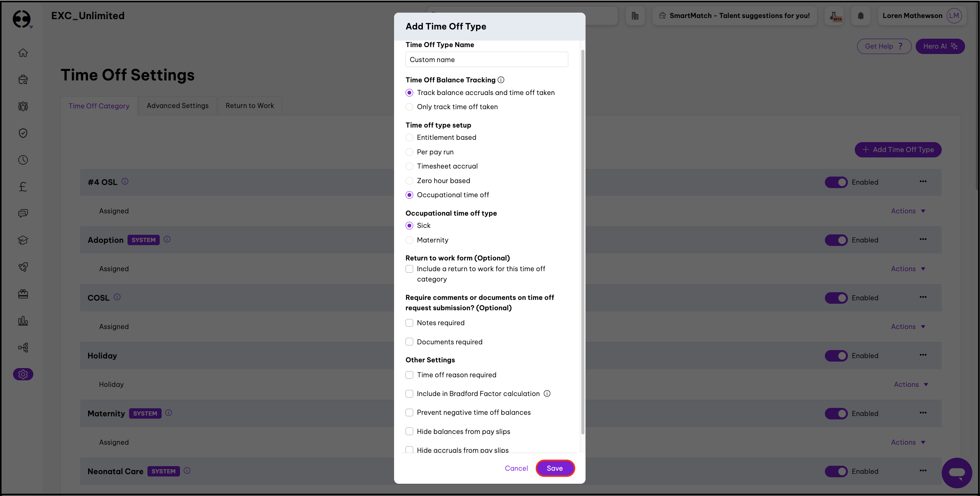Open the Home icon in sidebar

pyautogui.click(x=23, y=53)
